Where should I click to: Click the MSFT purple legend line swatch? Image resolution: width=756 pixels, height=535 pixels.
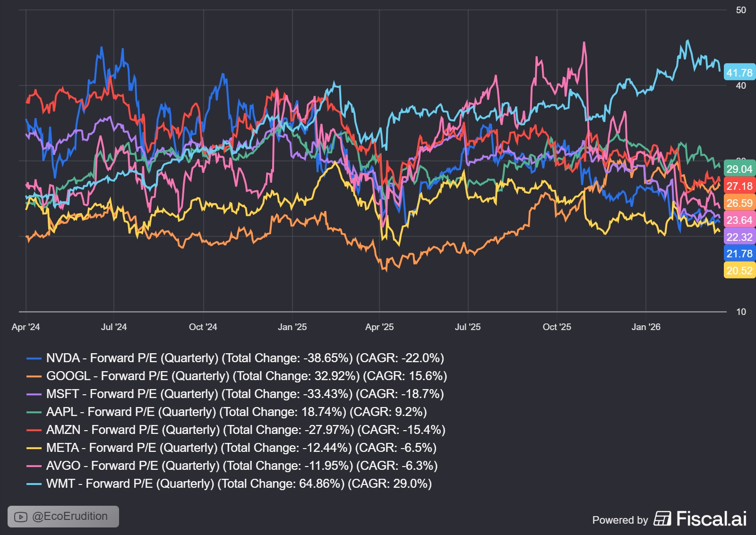[34, 394]
